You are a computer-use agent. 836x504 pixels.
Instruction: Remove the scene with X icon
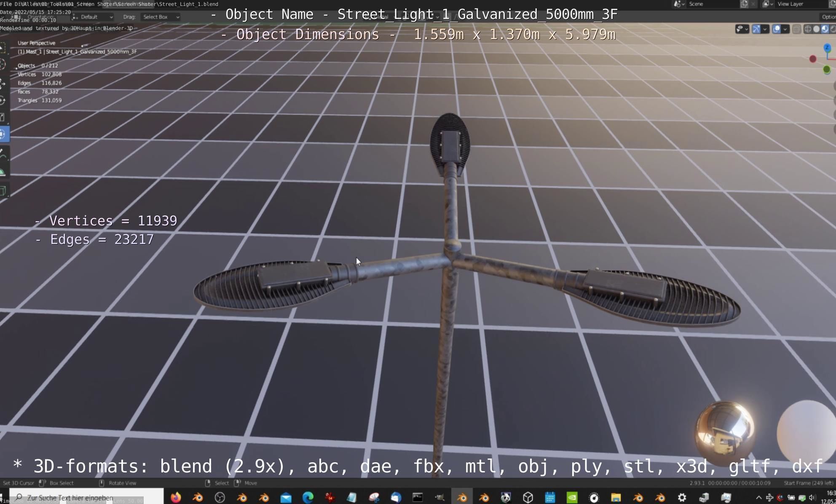754,4
